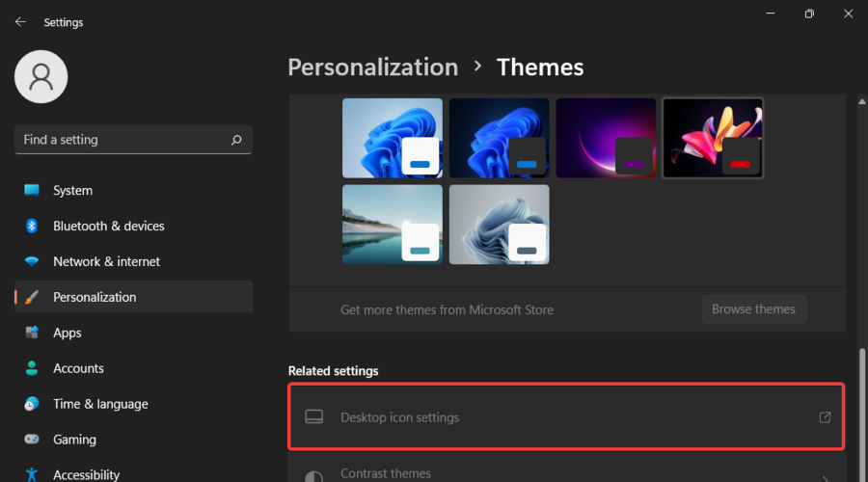The height and width of the screenshot is (482, 868).
Task: Open Desktop icon settings
Action: point(566,417)
